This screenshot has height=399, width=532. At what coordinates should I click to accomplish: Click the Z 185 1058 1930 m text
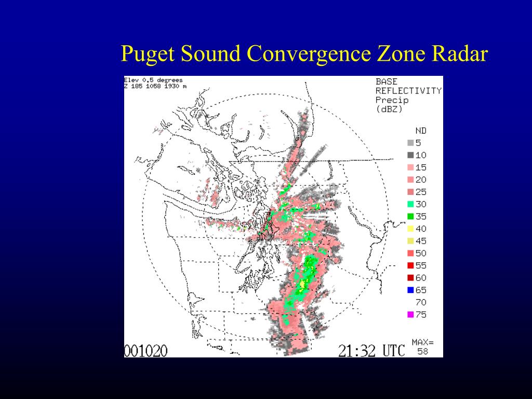pos(155,86)
